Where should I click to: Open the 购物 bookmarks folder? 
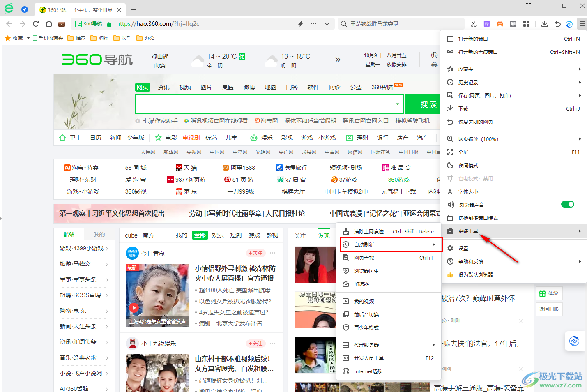pyautogui.click(x=99, y=38)
